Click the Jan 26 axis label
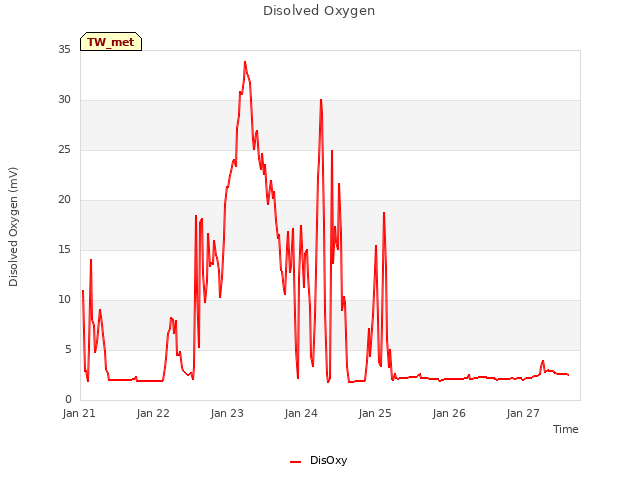 click(449, 413)
